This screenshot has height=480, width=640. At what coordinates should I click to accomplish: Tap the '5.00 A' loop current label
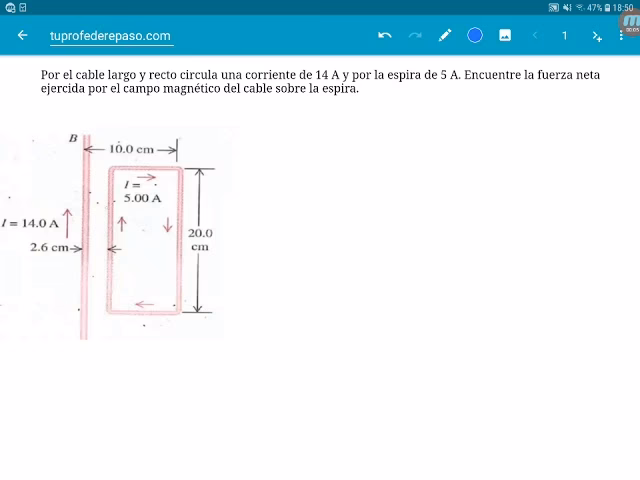coord(142,198)
